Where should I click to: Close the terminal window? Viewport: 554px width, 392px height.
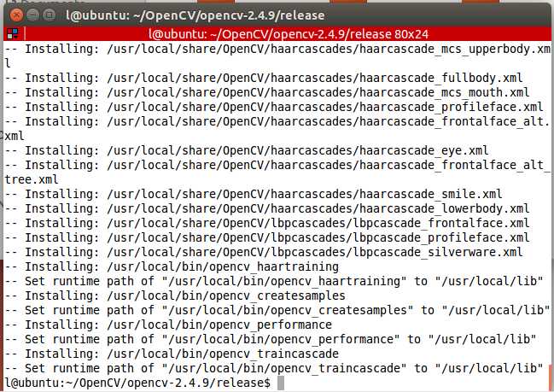click(x=16, y=15)
